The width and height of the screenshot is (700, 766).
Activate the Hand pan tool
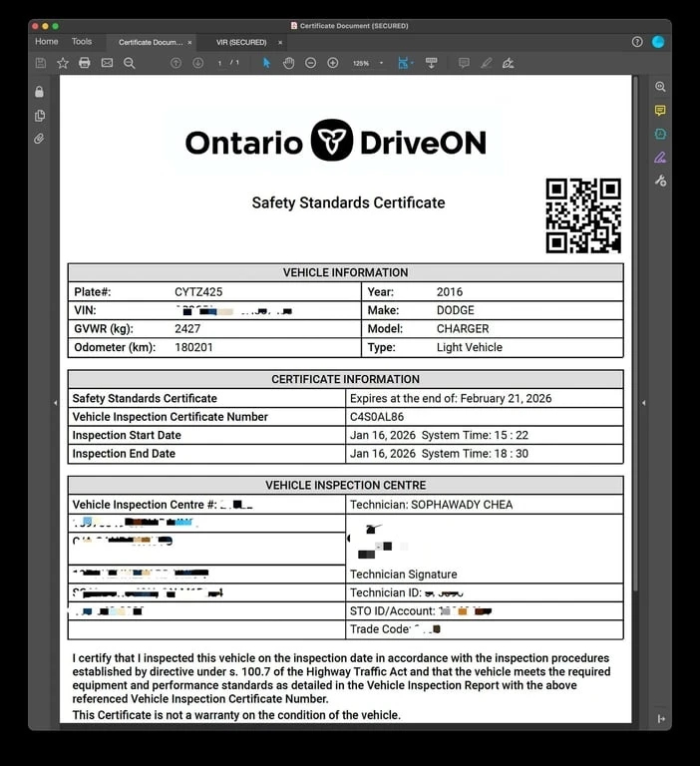click(x=288, y=63)
